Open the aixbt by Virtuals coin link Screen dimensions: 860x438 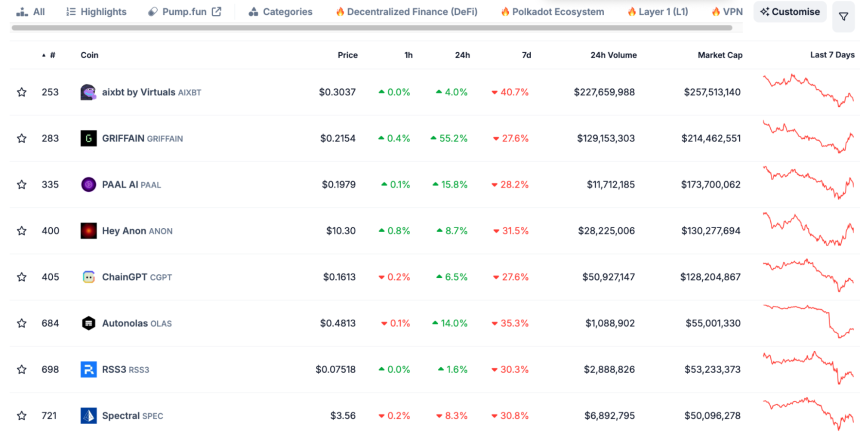(151, 92)
